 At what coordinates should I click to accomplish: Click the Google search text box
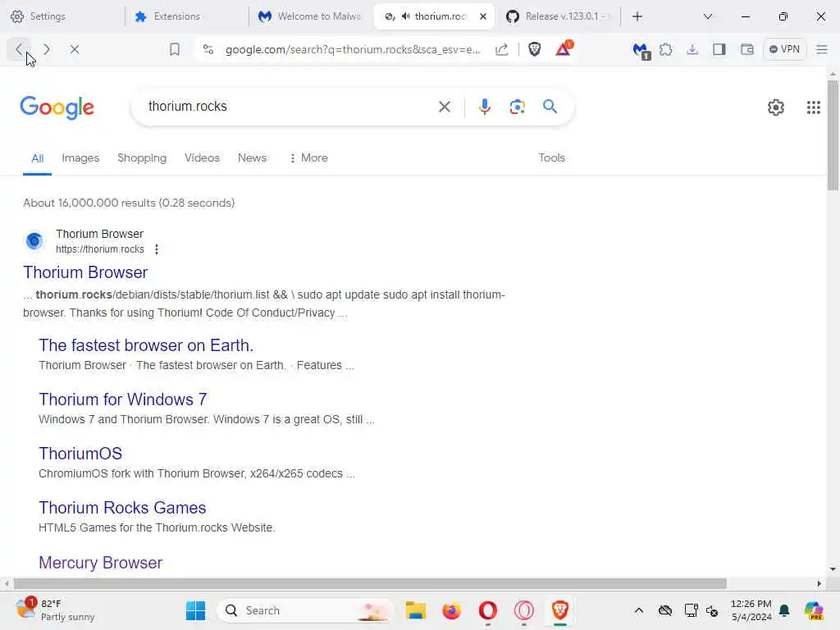(290, 107)
